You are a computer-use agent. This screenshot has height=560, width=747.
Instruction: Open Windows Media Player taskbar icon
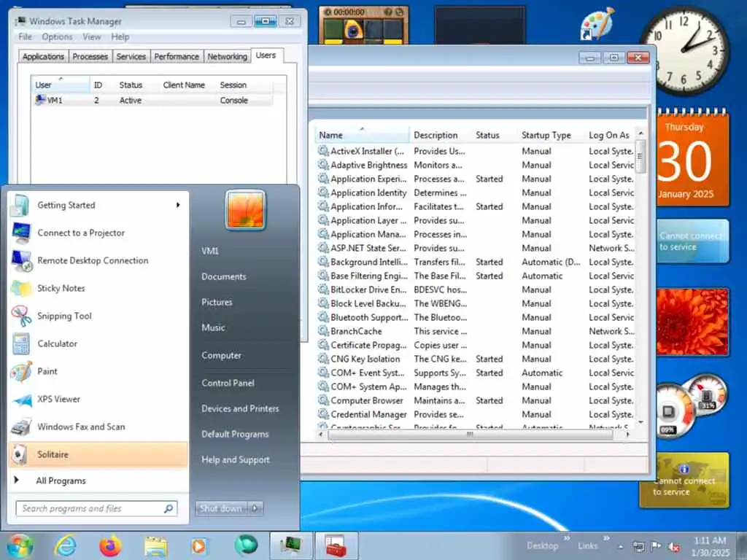[x=199, y=546]
